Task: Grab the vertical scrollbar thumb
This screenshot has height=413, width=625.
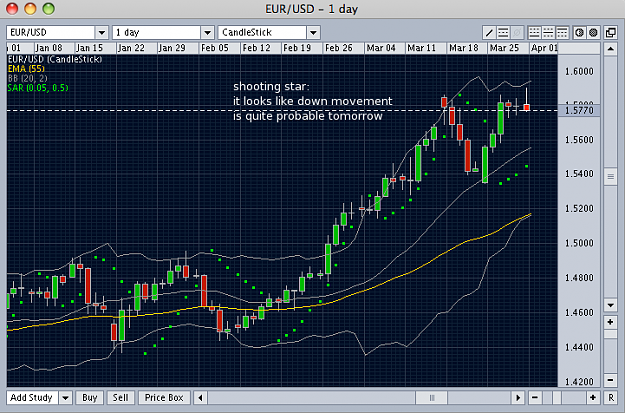Action: pos(610,176)
